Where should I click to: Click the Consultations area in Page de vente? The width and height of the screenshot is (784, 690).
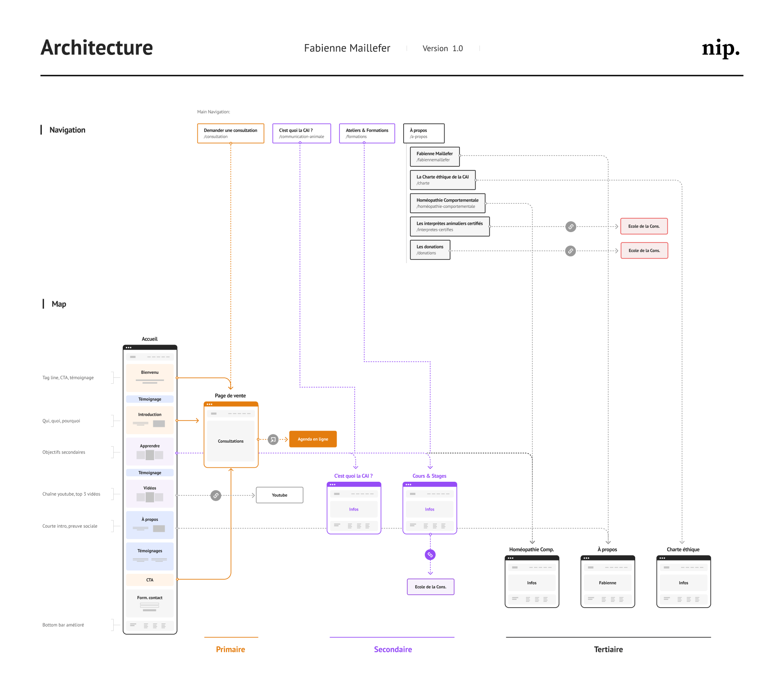pyautogui.click(x=231, y=441)
